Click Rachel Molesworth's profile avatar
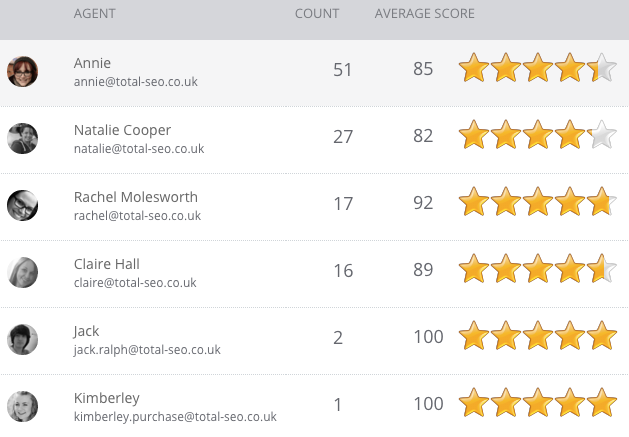629x437 pixels. tap(22, 205)
